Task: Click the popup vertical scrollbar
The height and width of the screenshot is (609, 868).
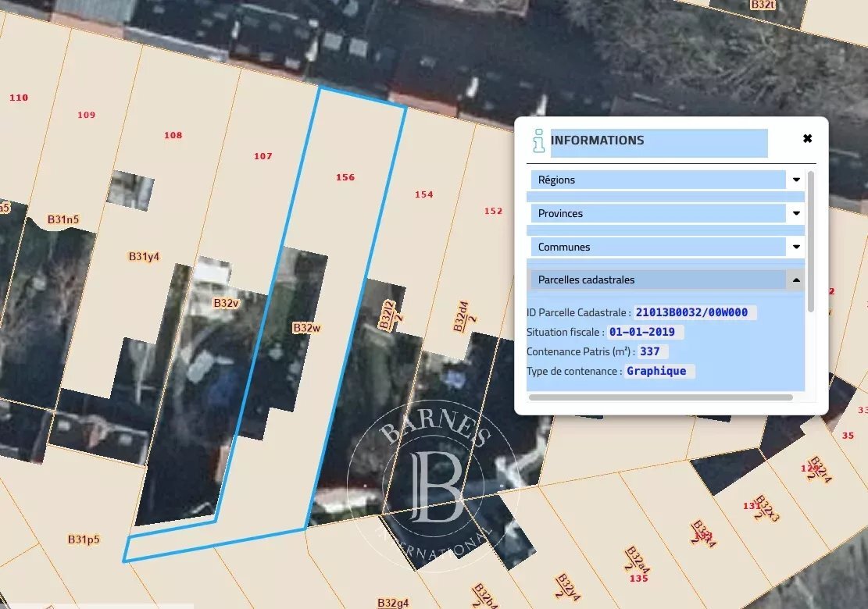Action: 810,240
